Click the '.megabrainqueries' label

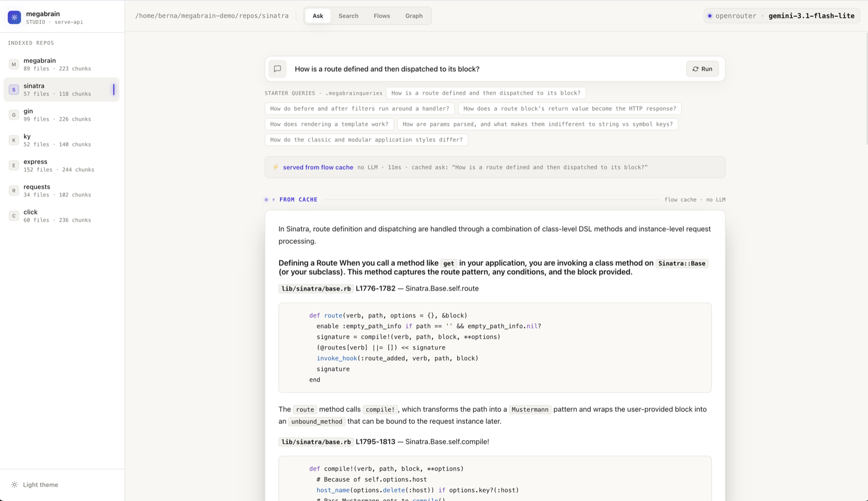(354, 93)
